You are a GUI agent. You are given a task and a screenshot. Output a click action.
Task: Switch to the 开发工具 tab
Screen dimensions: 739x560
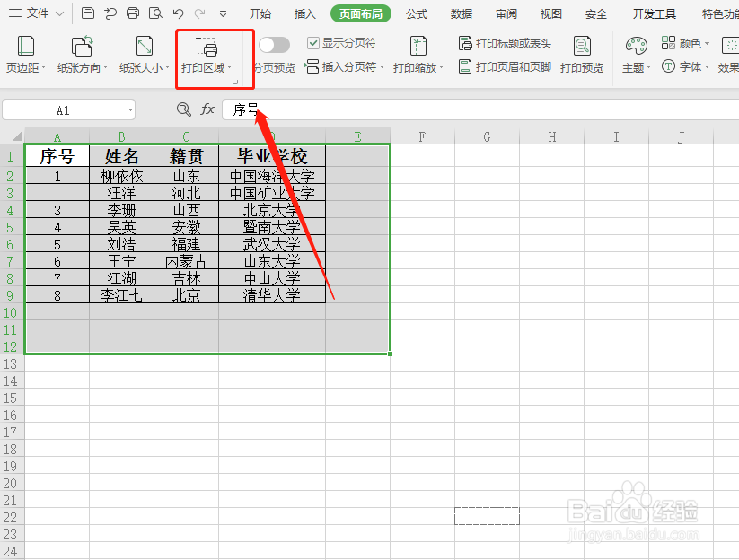655,14
